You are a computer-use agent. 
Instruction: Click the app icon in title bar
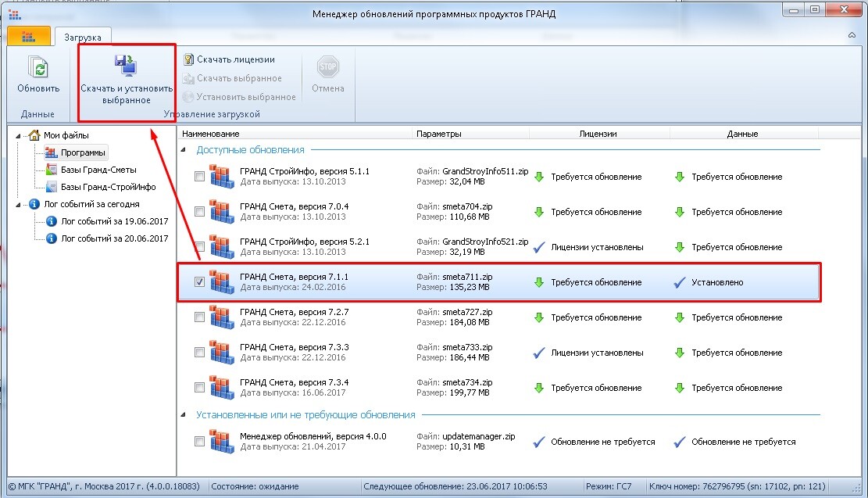point(15,14)
